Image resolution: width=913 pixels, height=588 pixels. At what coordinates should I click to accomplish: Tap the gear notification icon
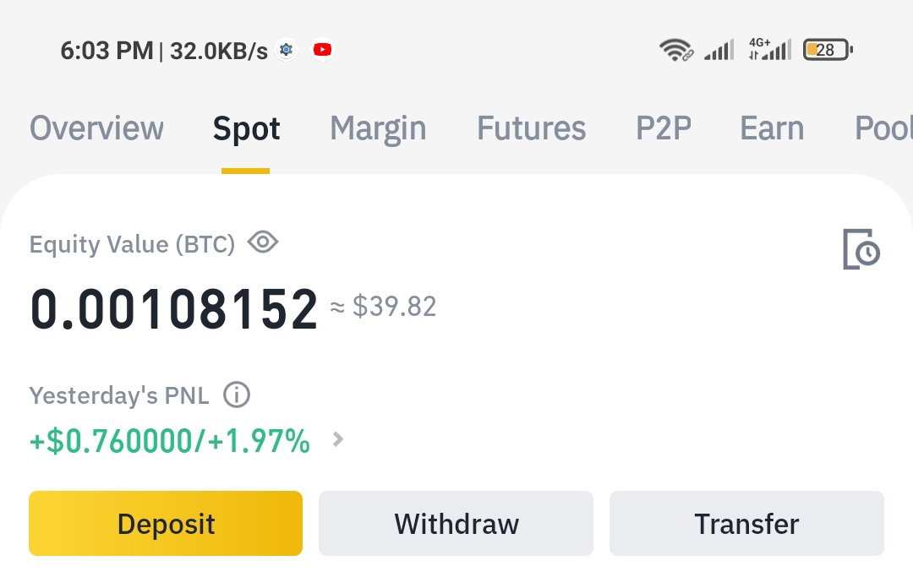tap(286, 50)
